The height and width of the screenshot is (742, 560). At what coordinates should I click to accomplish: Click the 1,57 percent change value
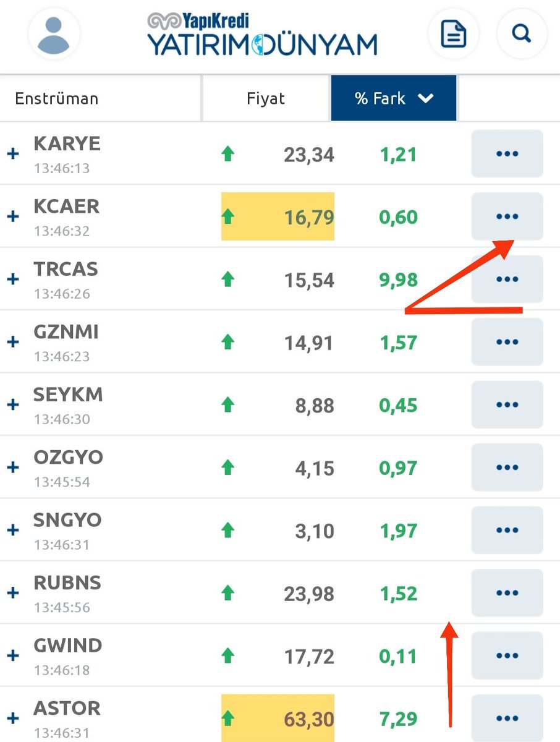click(x=398, y=343)
